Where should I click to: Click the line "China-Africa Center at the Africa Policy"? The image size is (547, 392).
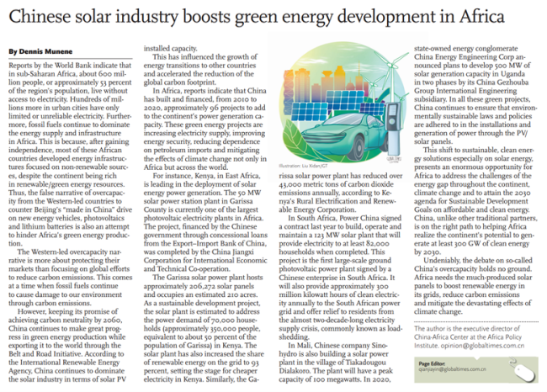coord(468,336)
